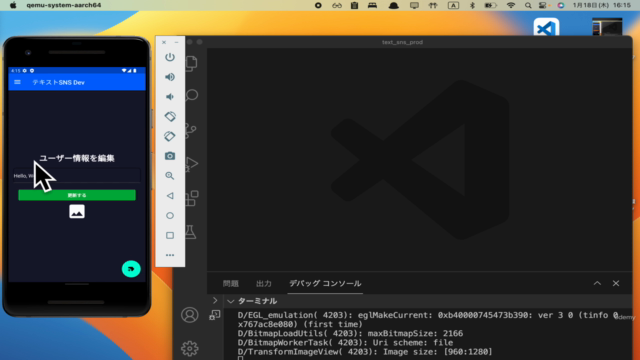Open the desktop screenshot thumbnail file
This screenshot has height=360, width=640.
point(607,27)
